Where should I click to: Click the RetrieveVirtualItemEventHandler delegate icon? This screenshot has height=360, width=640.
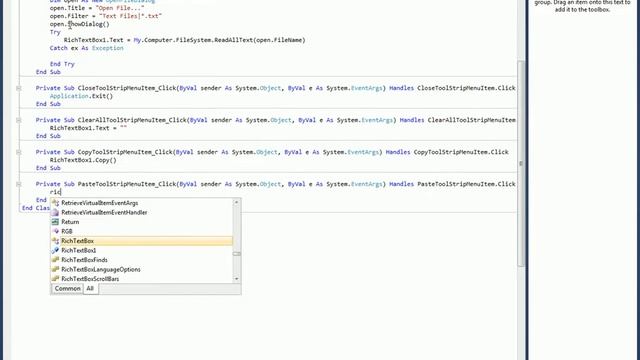(x=55, y=213)
